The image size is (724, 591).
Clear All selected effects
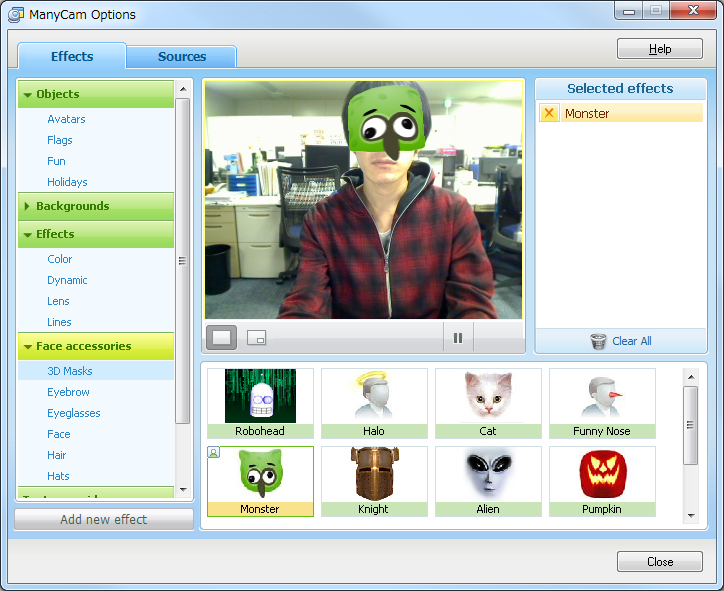(x=621, y=341)
